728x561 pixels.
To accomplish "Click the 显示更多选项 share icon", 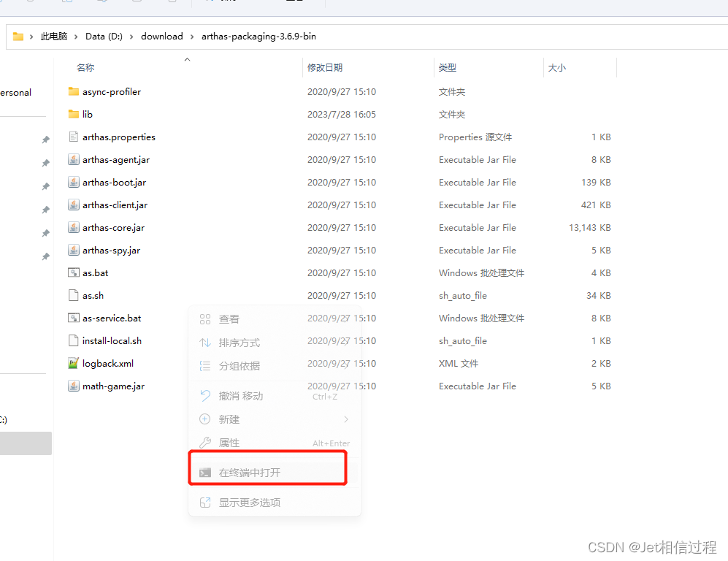I will click(205, 503).
